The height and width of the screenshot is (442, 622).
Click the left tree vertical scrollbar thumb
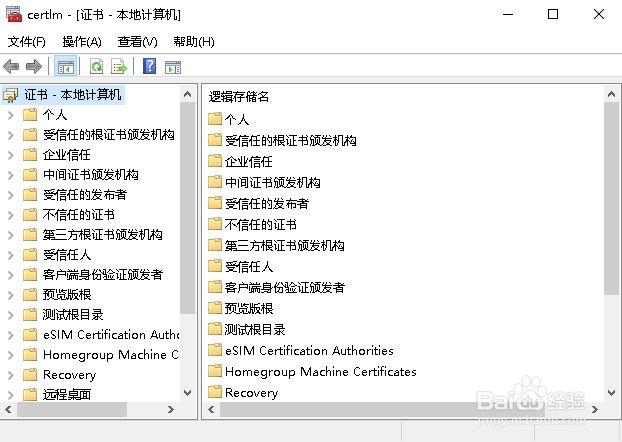coord(187,208)
